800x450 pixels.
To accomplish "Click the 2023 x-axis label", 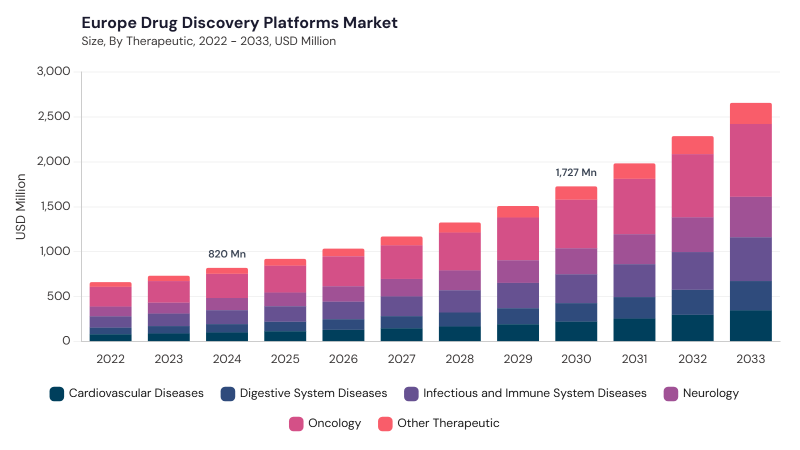I will click(x=169, y=359).
